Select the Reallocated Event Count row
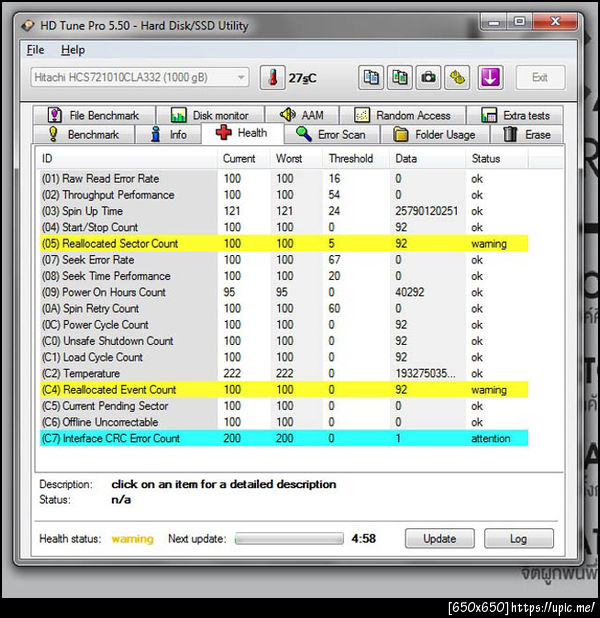600x618 pixels. pos(284,390)
